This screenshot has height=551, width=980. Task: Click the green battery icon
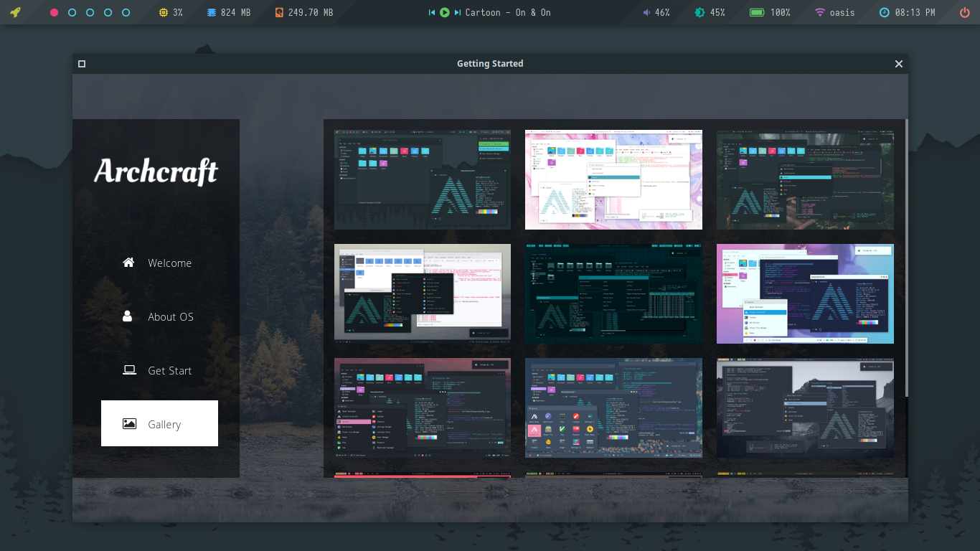click(757, 13)
